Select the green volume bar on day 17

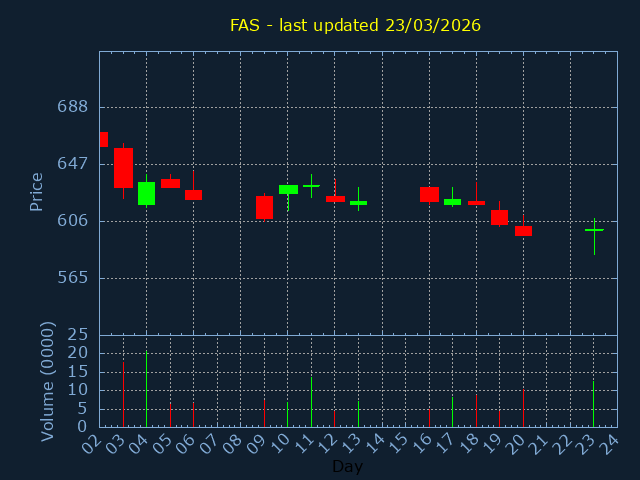click(x=452, y=412)
